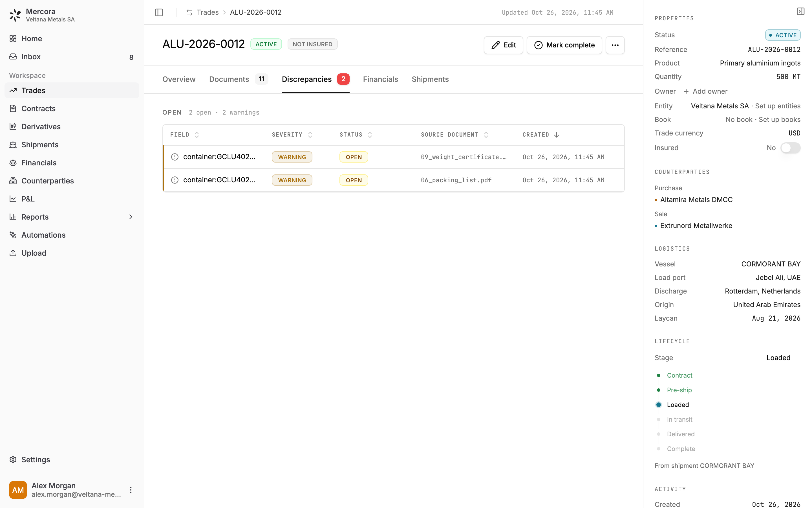Viewport: 812px width, 508px height.
Task: Collapse the right properties panel icon
Action: coord(801,11)
